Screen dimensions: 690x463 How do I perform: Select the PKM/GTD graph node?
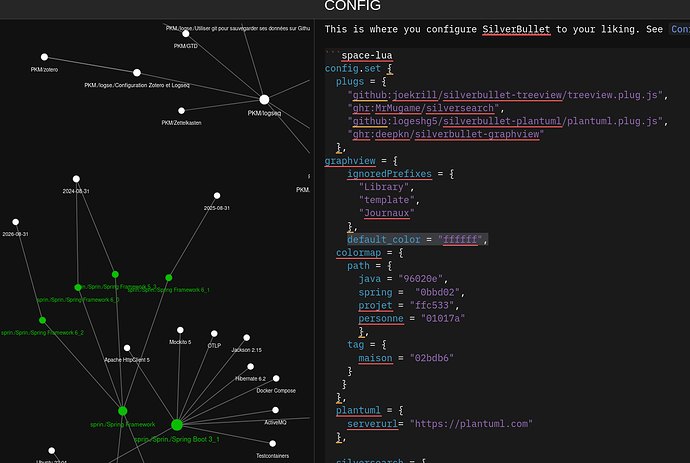pos(186,34)
